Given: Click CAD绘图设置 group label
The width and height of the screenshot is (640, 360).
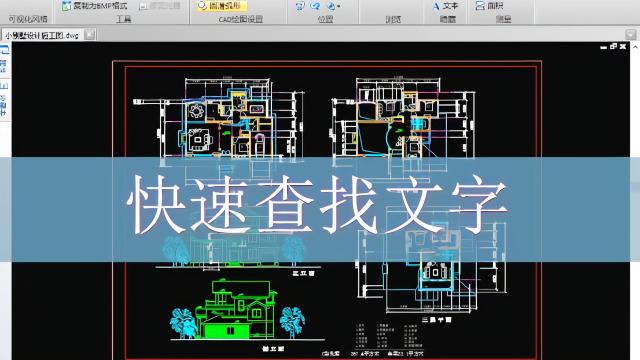Looking at the screenshot, I should coord(240,19).
